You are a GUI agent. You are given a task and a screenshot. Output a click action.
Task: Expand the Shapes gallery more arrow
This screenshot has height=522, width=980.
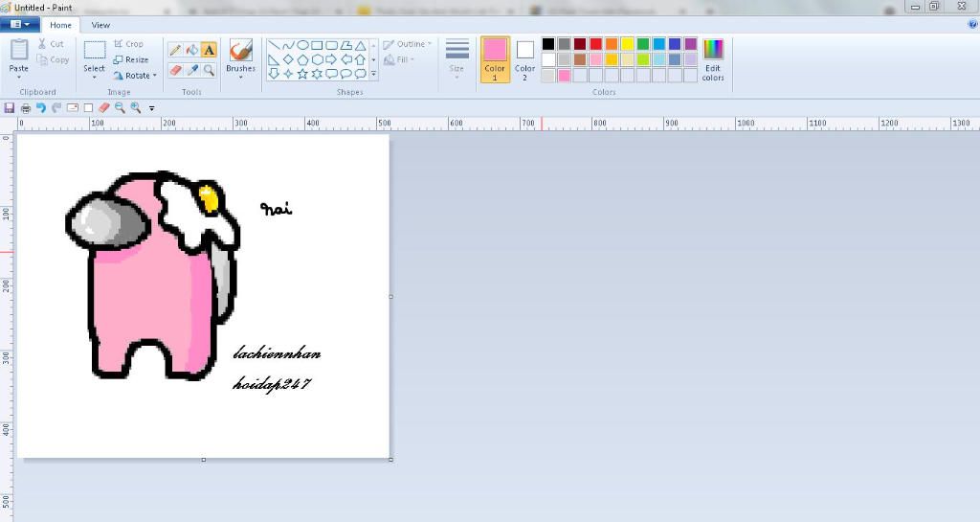coord(374,74)
